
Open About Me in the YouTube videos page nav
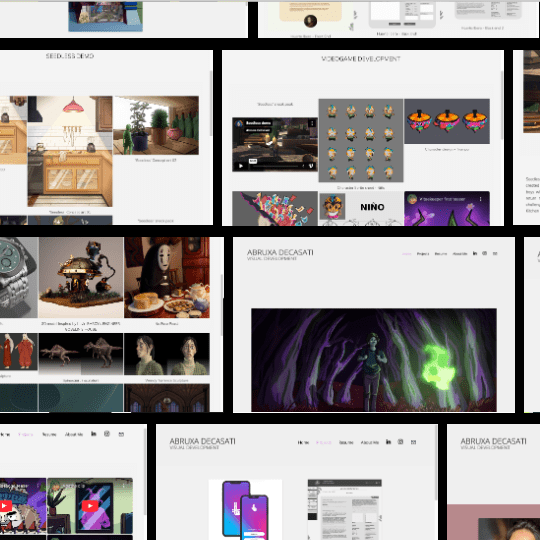74,435
